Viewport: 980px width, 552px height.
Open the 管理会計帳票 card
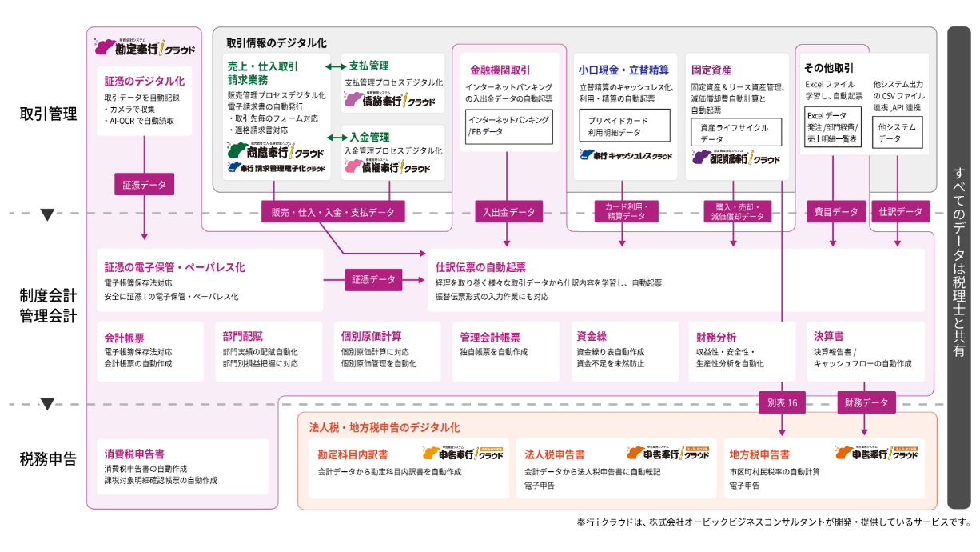(x=505, y=350)
